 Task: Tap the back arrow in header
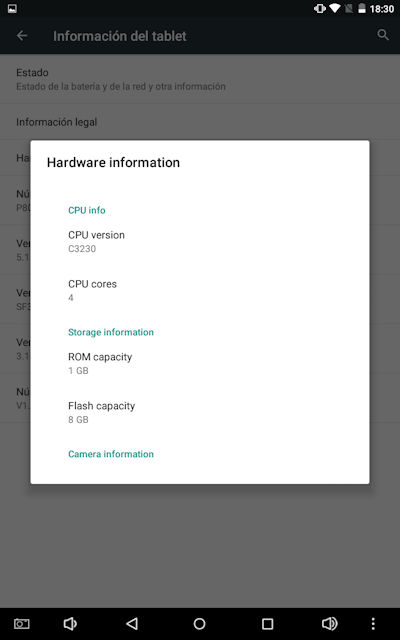pos(22,36)
